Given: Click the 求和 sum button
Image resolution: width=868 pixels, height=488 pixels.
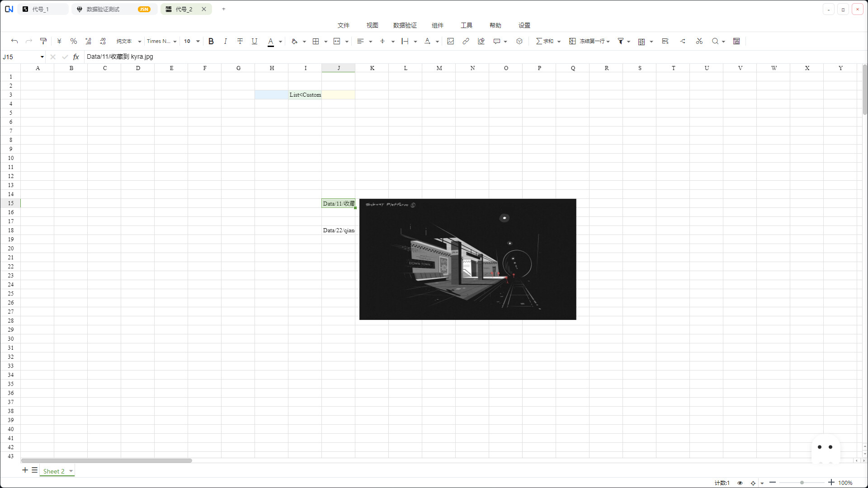Looking at the screenshot, I should pyautogui.click(x=545, y=41).
